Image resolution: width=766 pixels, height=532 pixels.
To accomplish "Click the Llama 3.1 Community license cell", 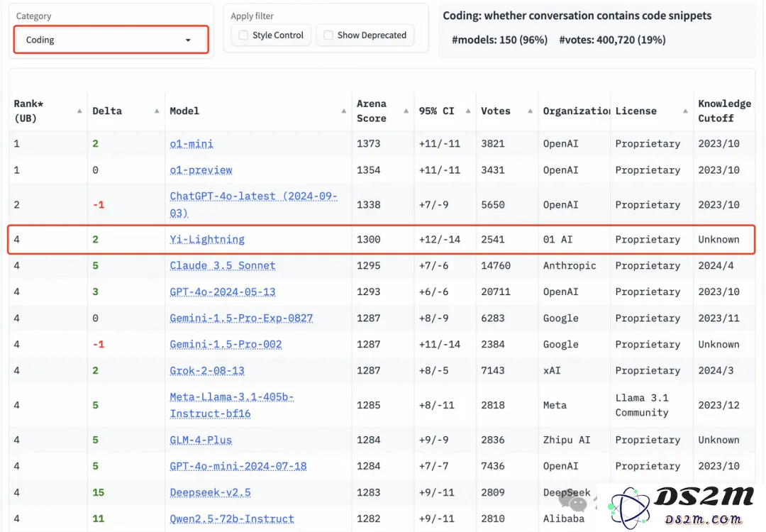I will coord(642,405).
